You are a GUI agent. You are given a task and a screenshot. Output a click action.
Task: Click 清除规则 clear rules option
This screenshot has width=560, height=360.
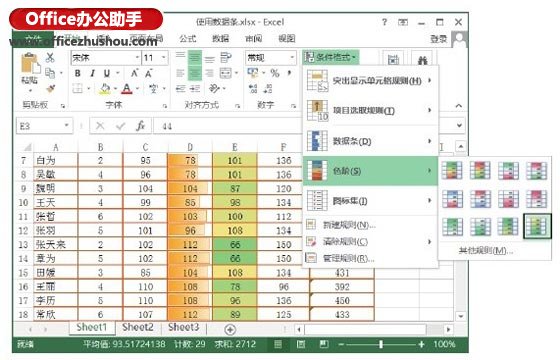(x=370, y=242)
